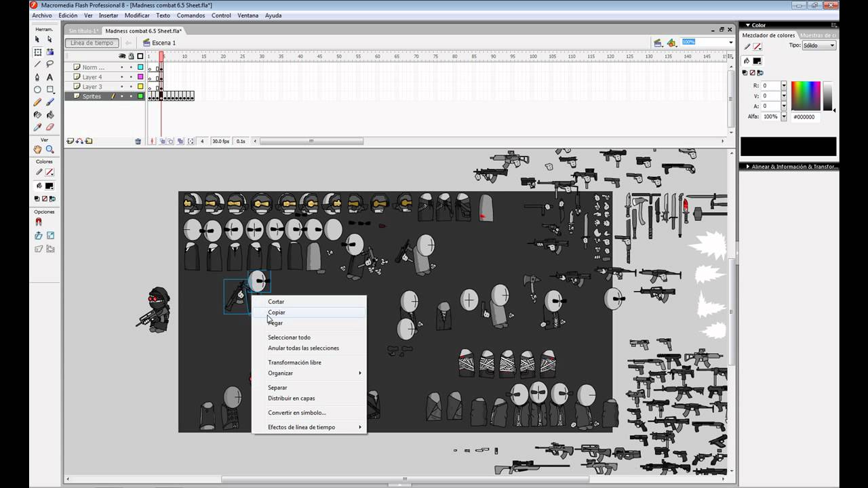Click the hex color #000000 field
The height and width of the screenshot is (488, 868).
pyautogui.click(x=806, y=117)
